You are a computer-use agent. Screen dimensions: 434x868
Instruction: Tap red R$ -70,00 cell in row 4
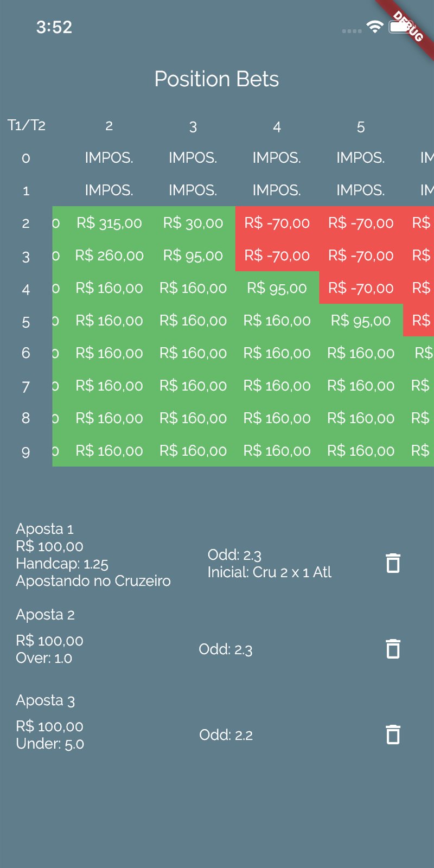tap(361, 288)
